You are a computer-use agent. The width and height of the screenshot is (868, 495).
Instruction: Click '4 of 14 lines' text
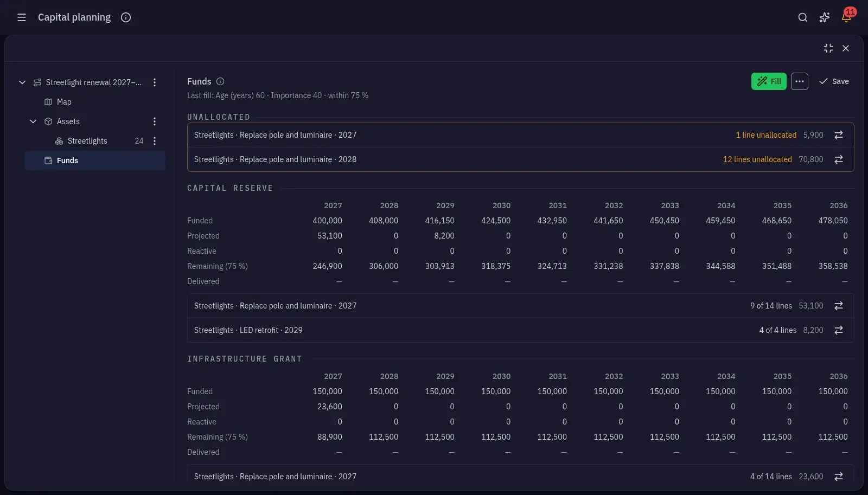pos(771,477)
